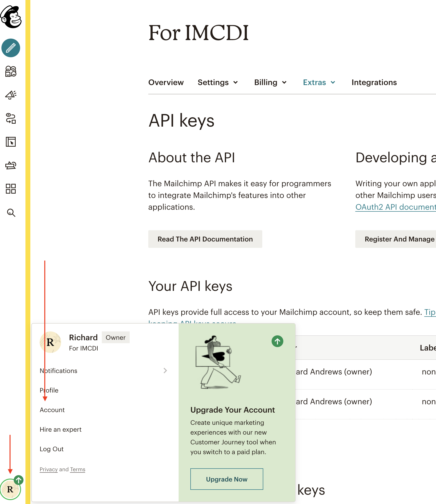Open the Automations sidebar icon
This screenshot has height=504, width=436.
[x=11, y=118]
